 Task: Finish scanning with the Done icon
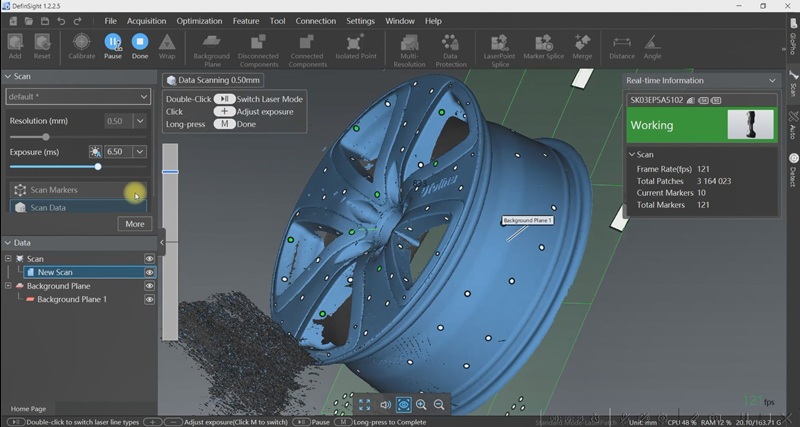click(x=140, y=43)
